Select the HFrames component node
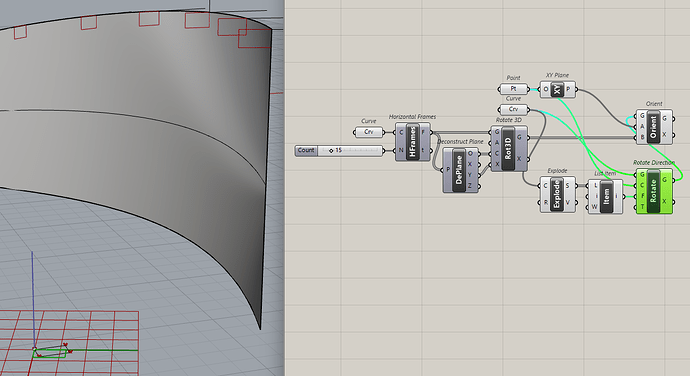Image resolution: width=690 pixels, height=376 pixels. click(x=413, y=142)
